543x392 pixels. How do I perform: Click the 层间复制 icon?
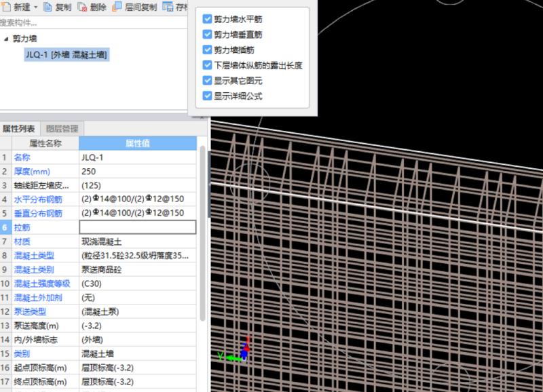click(x=117, y=7)
